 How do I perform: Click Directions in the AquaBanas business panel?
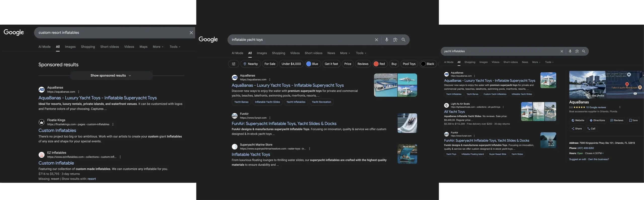[x=597, y=120]
